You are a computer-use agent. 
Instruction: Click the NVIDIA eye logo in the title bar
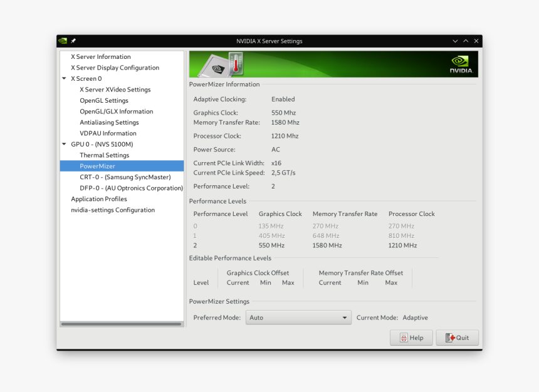click(62, 41)
